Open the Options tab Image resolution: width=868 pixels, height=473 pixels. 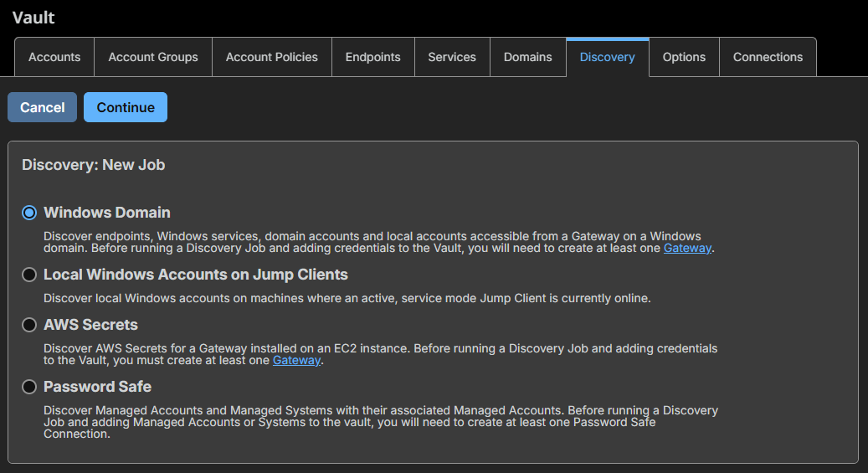[684, 57]
